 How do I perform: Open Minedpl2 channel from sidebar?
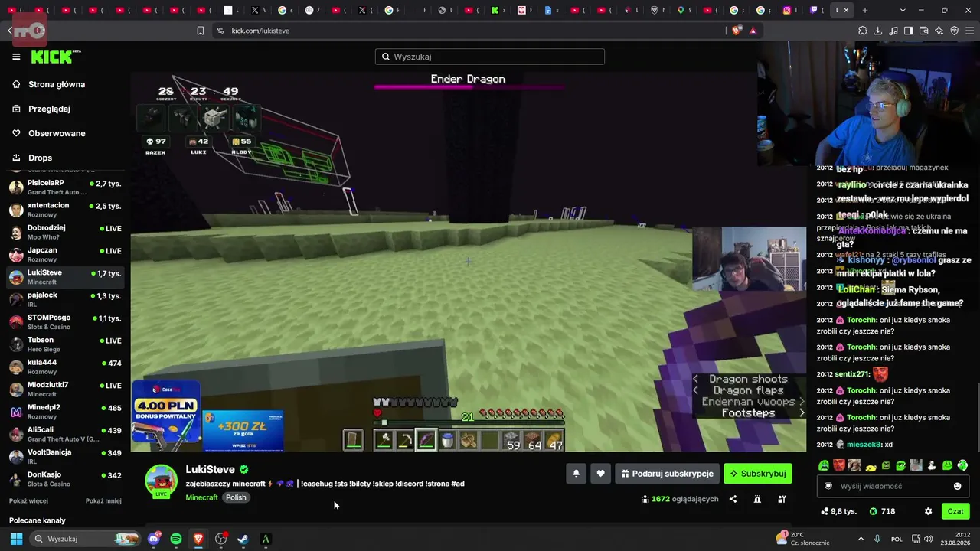coord(65,412)
